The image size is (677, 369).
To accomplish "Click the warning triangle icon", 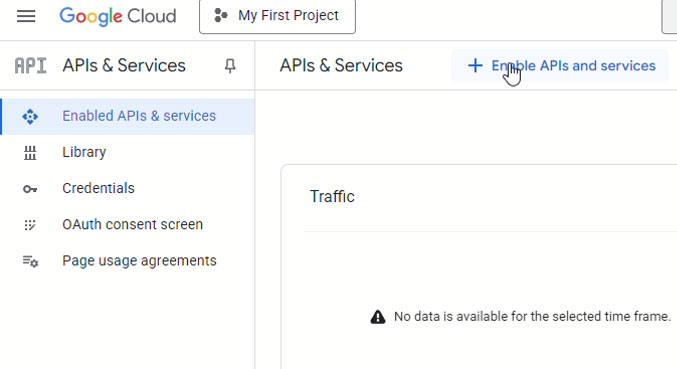I will [378, 317].
